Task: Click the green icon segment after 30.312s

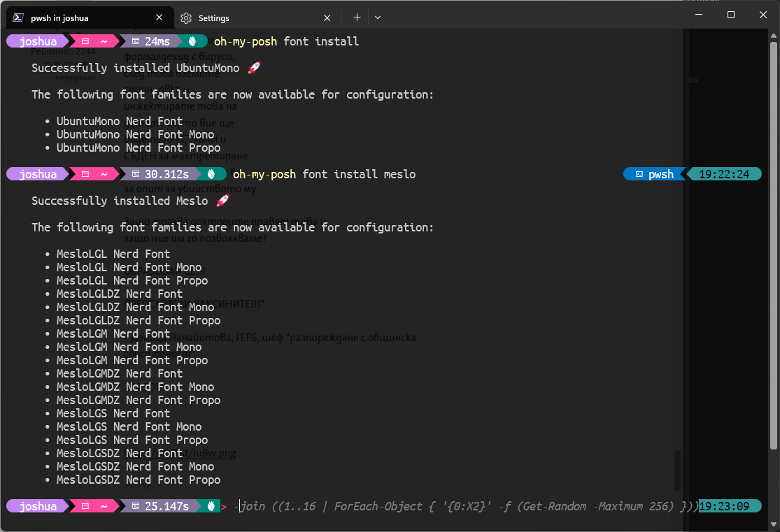Action: [211, 174]
